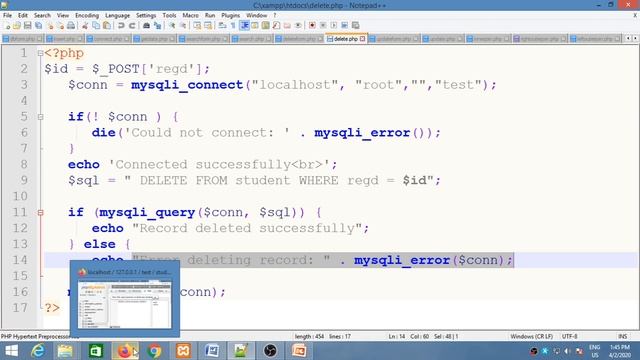Open the Tools menu
This screenshot has height=360, width=640.
click(x=169, y=16)
